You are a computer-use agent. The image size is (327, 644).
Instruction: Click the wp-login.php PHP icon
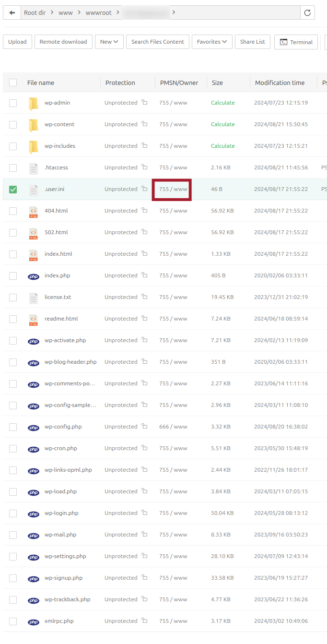tap(34, 513)
